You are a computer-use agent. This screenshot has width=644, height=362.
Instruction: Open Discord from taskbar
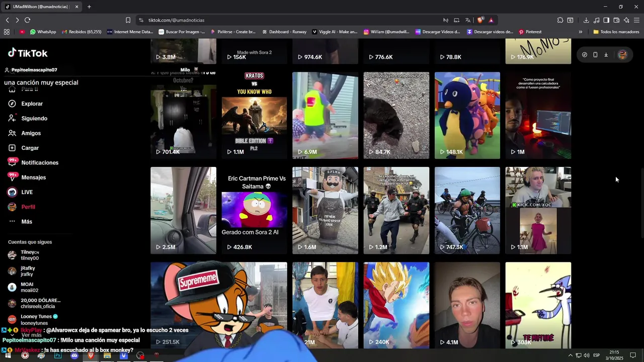74,355
